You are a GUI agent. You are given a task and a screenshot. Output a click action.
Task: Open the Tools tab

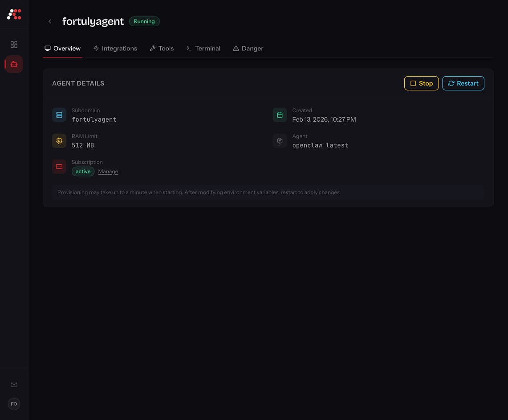(162, 48)
